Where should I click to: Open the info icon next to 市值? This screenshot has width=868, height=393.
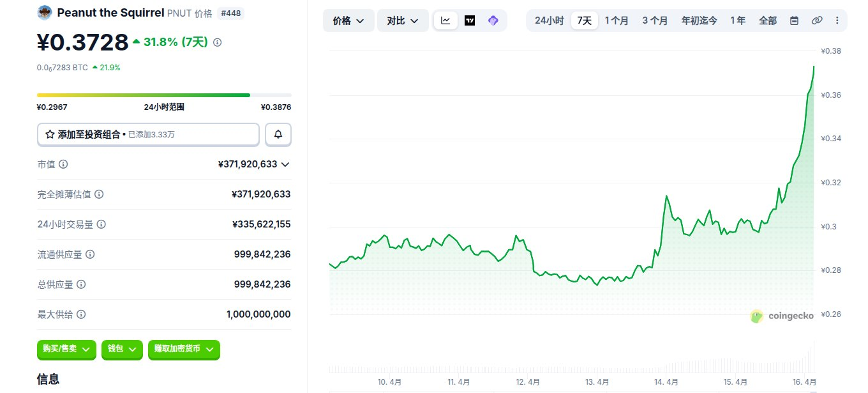(63, 164)
